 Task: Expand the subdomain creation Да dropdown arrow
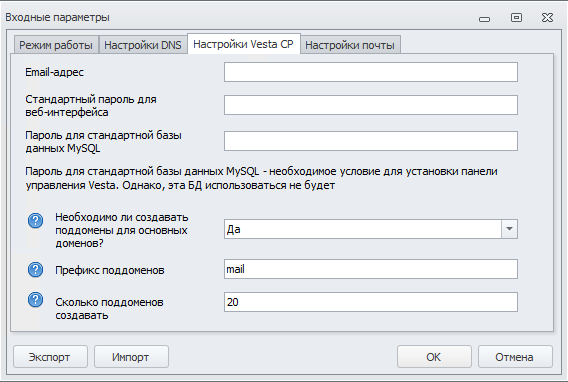coord(509,229)
